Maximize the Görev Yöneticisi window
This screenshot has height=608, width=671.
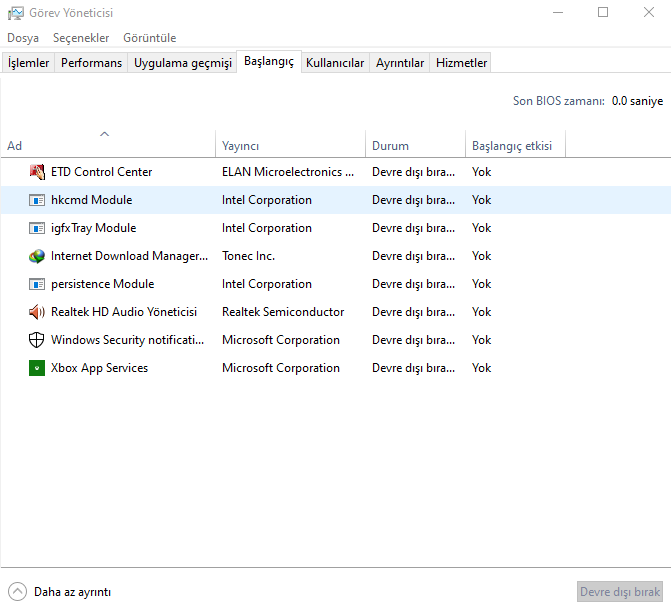tap(603, 12)
